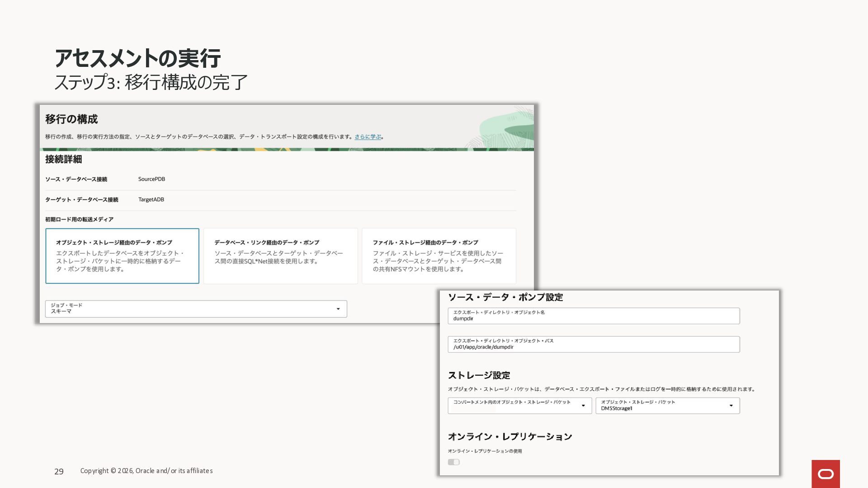
Task: Select データベース・リンク経由のデータ・ポンプ card
Action: tap(280, 256)
